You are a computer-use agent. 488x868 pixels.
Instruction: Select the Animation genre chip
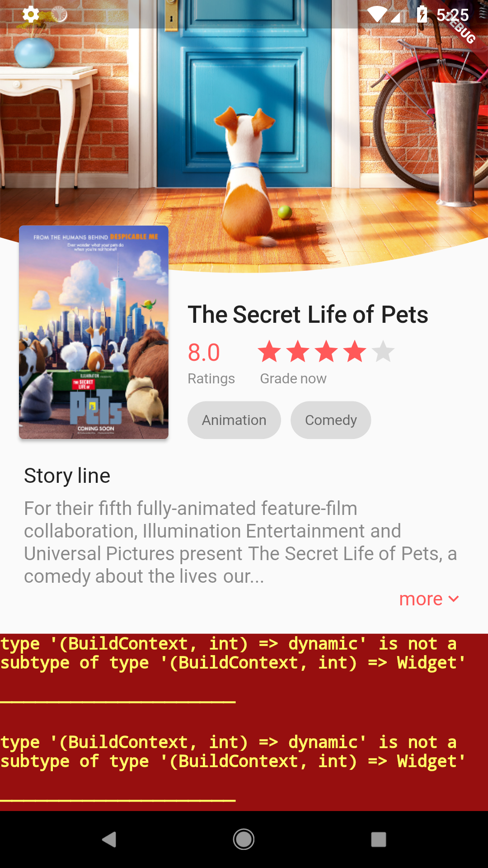(234, 420)
